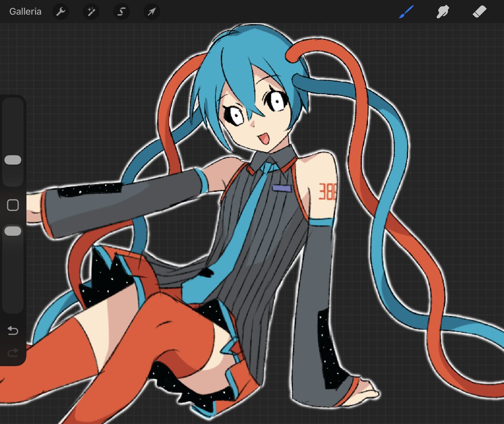Activate the Transform arrow tool
Viewport: 504px width, 424px height.
[152, 11]
